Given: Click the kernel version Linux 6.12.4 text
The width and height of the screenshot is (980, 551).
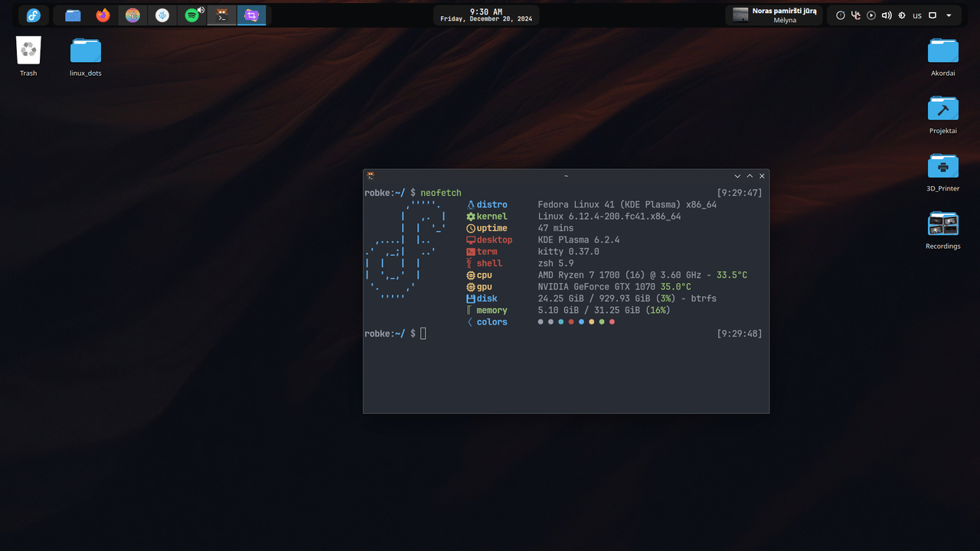Looking at the screenshot, I should pyautogui.click(x=609, y=217).
